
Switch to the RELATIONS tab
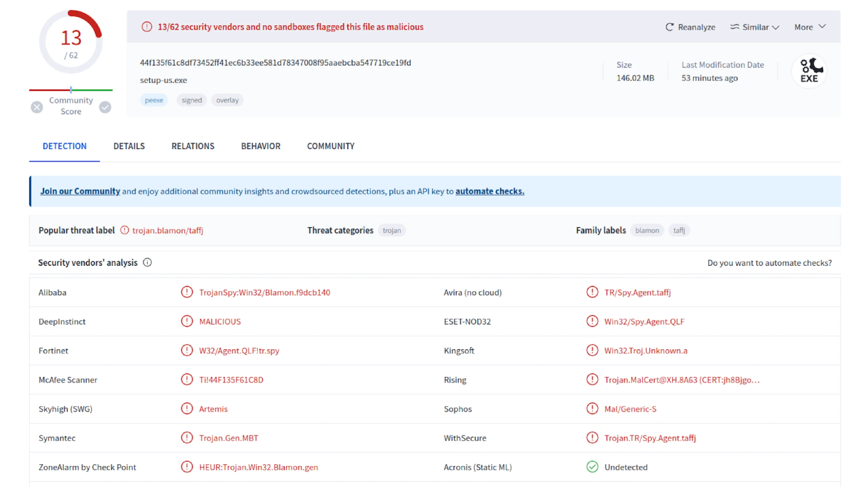tap(193, 146)
